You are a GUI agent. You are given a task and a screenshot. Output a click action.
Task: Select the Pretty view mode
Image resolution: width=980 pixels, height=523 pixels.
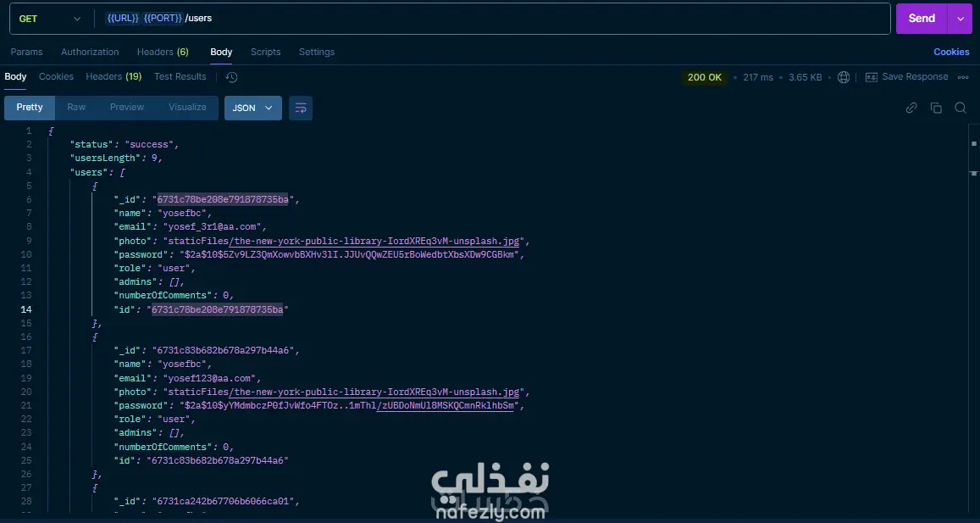[30, 107]
